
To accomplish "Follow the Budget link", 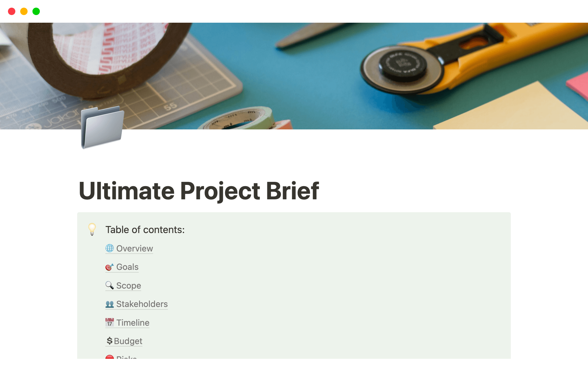I will [x=128, y=341].
